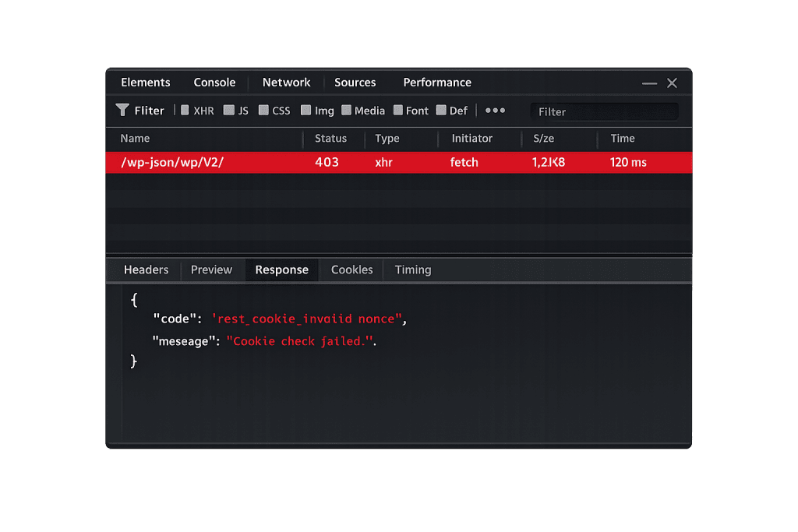Show the Timing sub-tab
This screenshot has height=532, width=798.
pyautogui.click(x=413, y=270)
